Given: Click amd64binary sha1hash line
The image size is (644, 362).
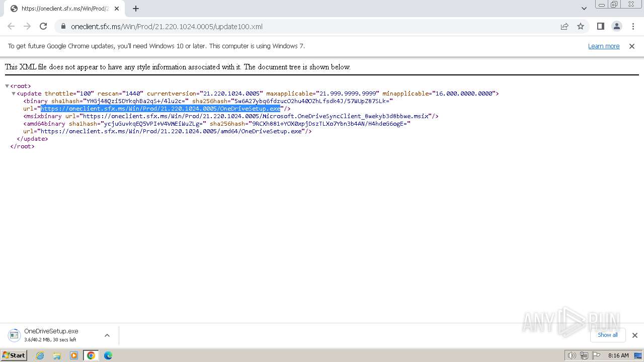Looking at the screenshot, I should (217, 124).
